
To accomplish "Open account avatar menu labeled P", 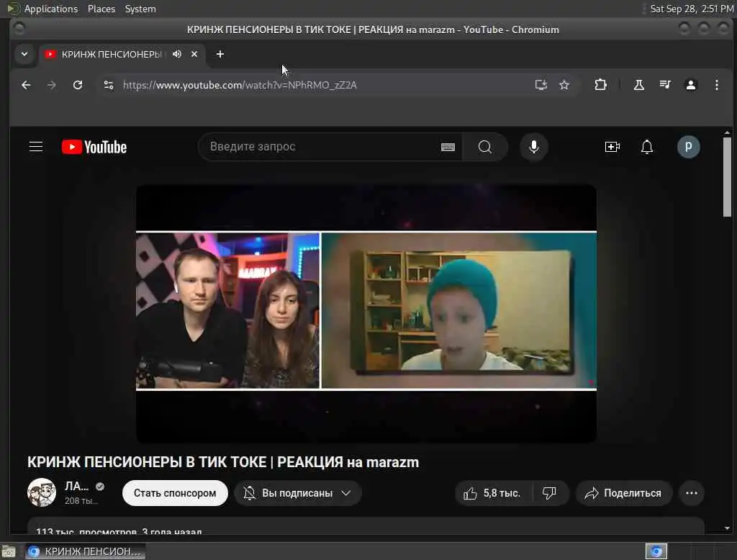I will 688,147.
